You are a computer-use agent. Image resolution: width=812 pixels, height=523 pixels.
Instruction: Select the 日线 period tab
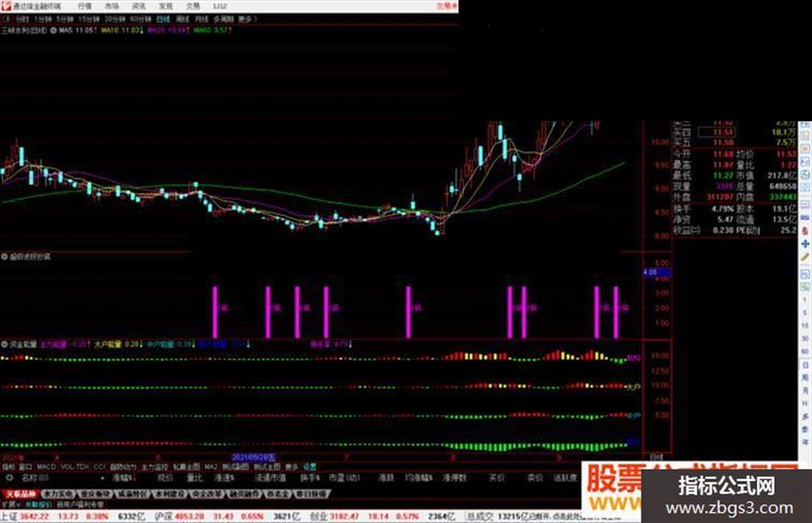[x=163, y=19]
